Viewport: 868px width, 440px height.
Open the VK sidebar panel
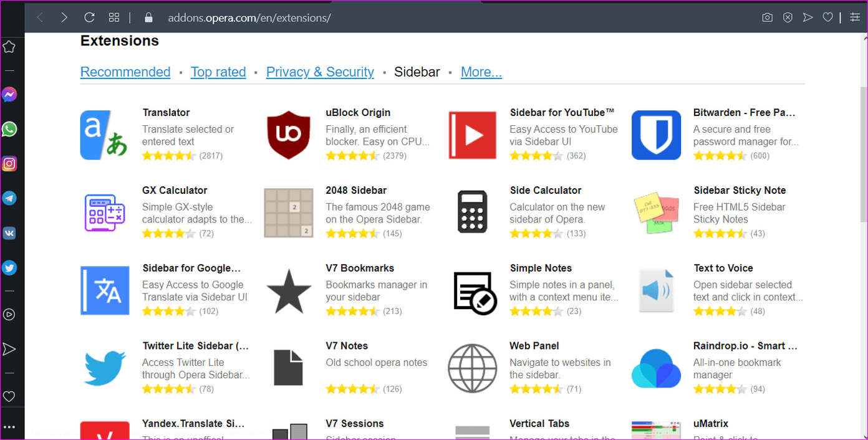point(9,233)
